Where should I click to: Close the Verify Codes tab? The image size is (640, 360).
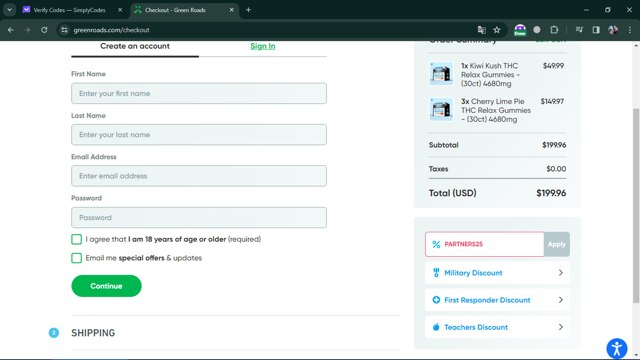(x=120, y=10)
